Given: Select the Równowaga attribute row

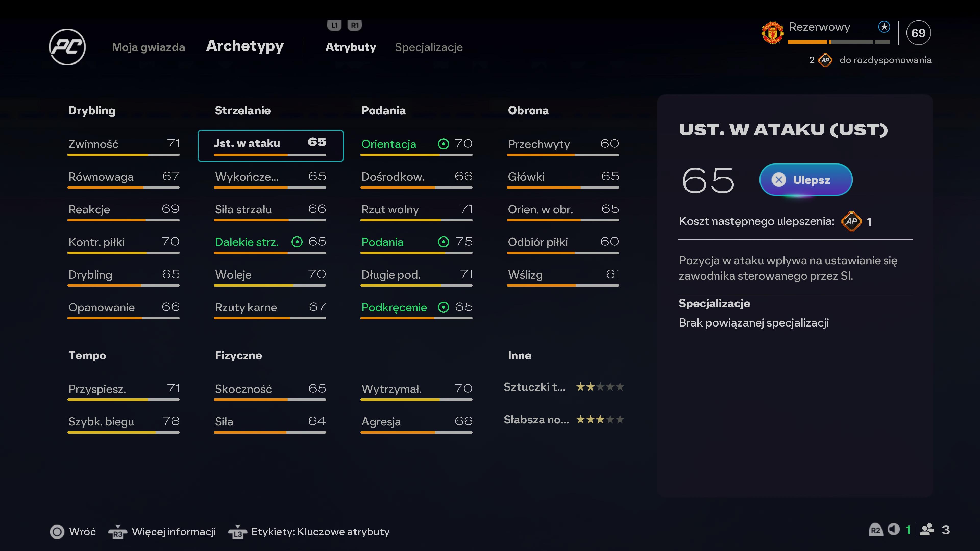Looking at the screenshot, I should click(x=124, y=179).
